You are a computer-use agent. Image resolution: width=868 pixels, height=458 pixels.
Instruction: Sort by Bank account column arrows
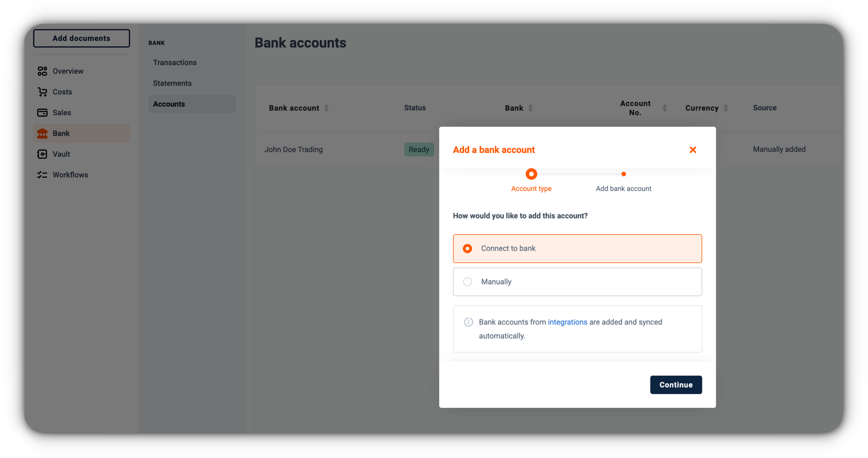point(326,108)
